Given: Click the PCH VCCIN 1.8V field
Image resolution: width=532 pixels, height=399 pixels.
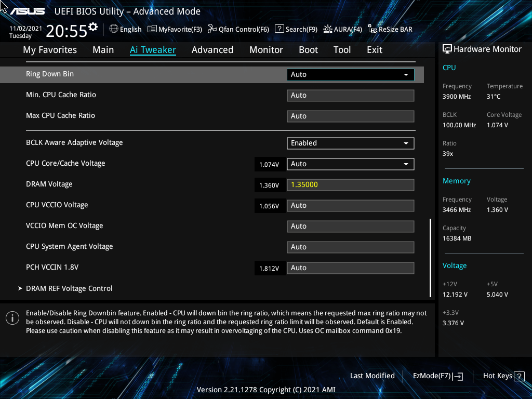Looking at the screenshot, I should [x=351, y=268].
